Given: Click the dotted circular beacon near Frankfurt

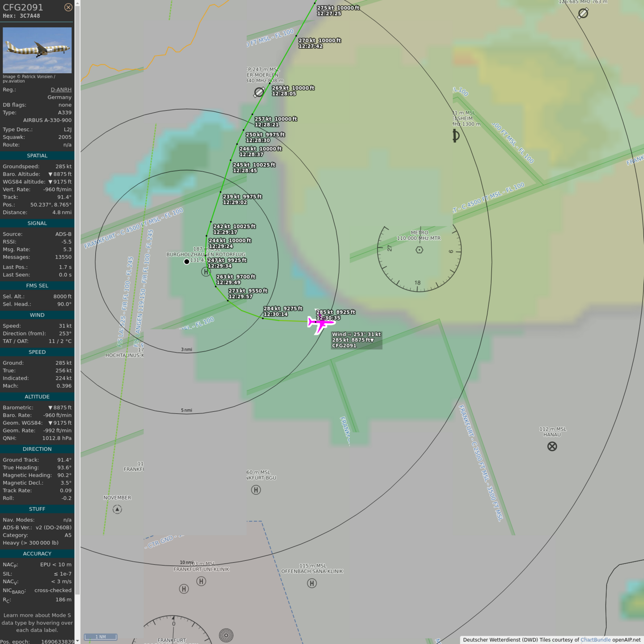Looking at the screenshot, I should coord(226,635).
